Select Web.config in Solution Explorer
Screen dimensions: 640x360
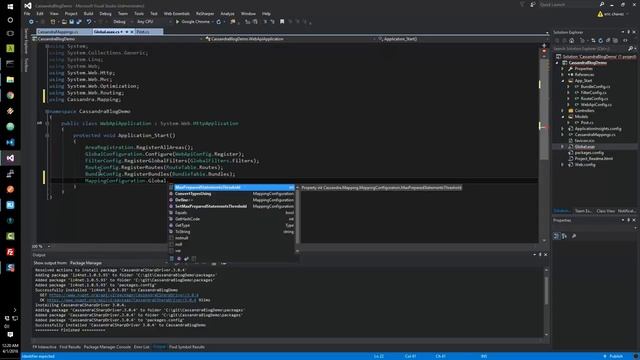tap(585, 164)
